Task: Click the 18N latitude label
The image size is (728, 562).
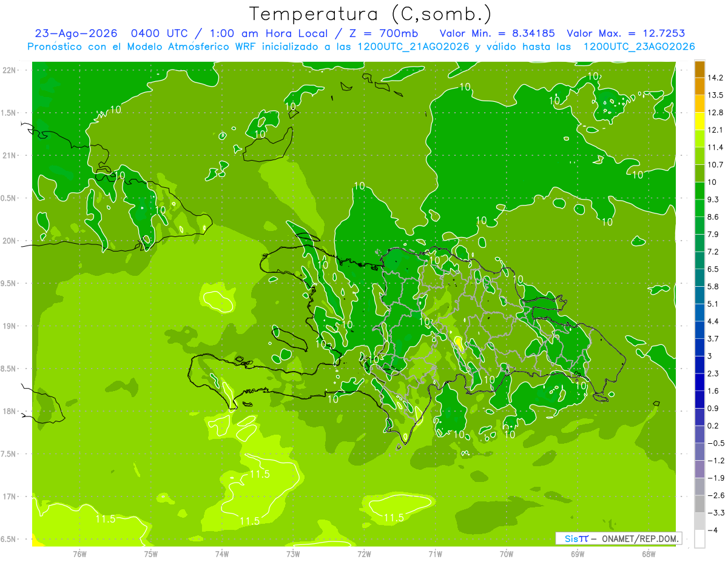Action: [10, 412]
